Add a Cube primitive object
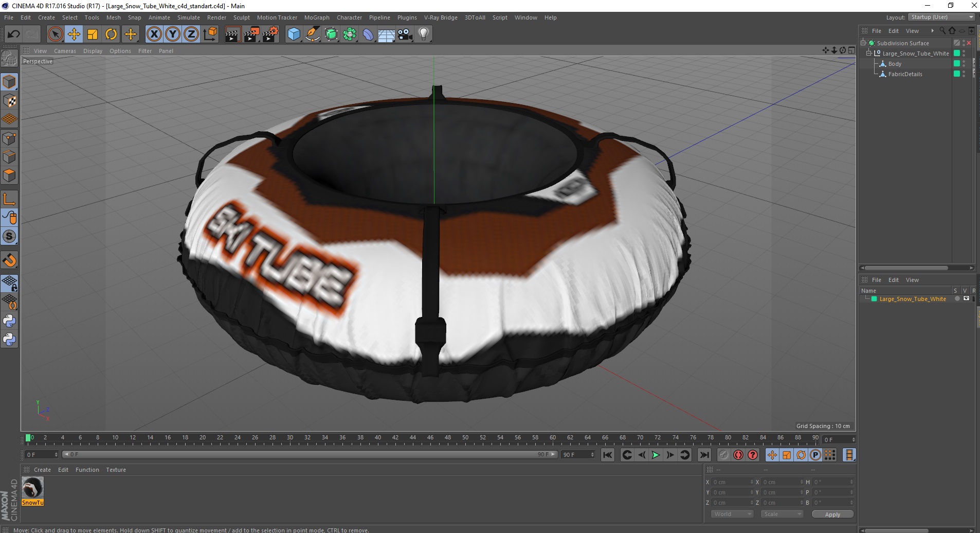Screen dimensions: 980x533 pos(294,34)
